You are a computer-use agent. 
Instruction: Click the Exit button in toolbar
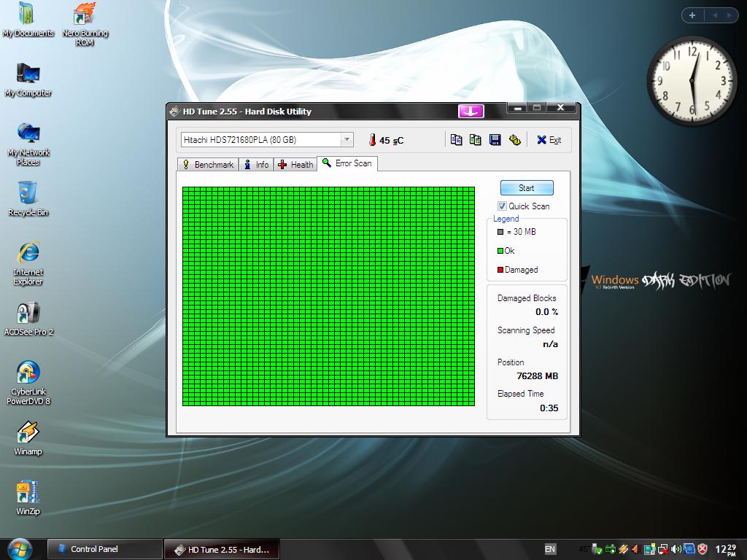(x=549, y=140)
